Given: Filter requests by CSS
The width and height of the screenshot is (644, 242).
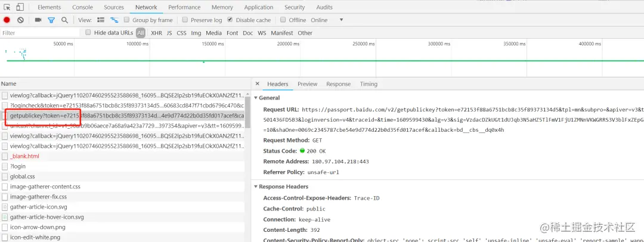Looking at the screenshot, I should point(181,33).
